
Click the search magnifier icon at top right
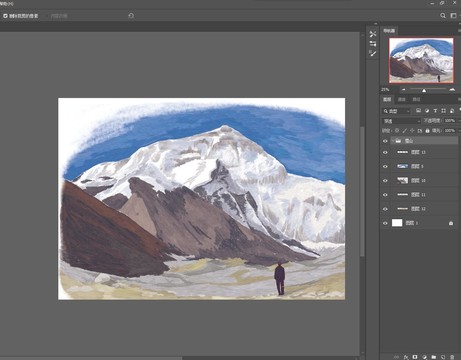[443, 16]
